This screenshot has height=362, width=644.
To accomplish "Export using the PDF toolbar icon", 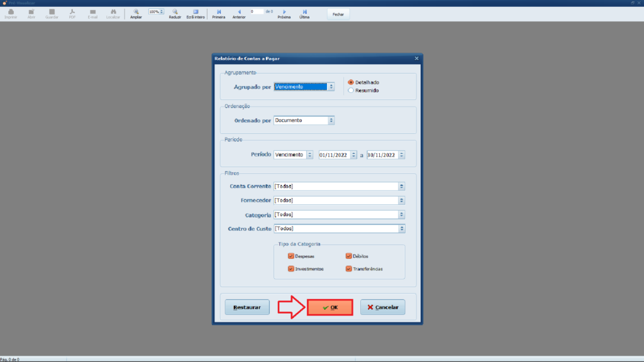I will pos(72,14).
